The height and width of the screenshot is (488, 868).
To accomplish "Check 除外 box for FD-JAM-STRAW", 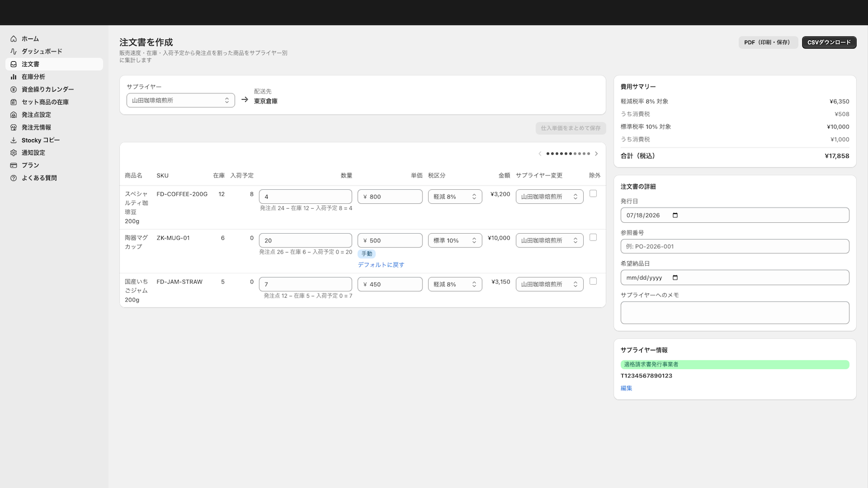I will pos(593,281).
